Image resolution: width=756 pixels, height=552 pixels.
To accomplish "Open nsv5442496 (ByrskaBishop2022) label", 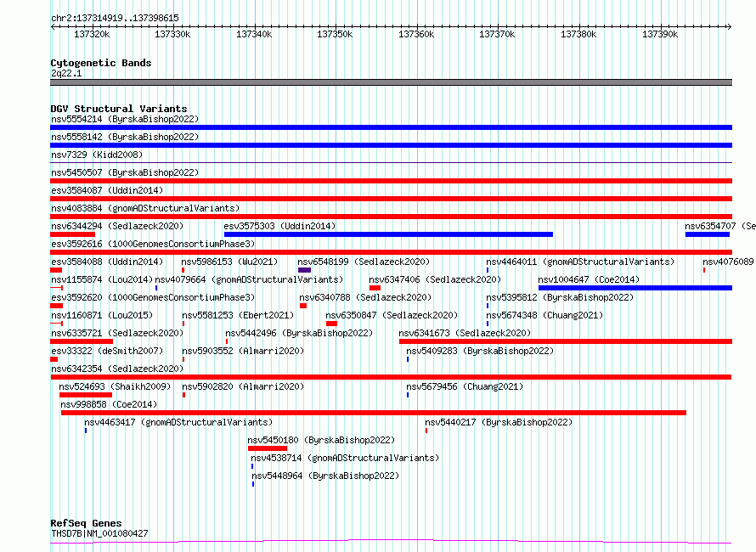I will point(299,333).
